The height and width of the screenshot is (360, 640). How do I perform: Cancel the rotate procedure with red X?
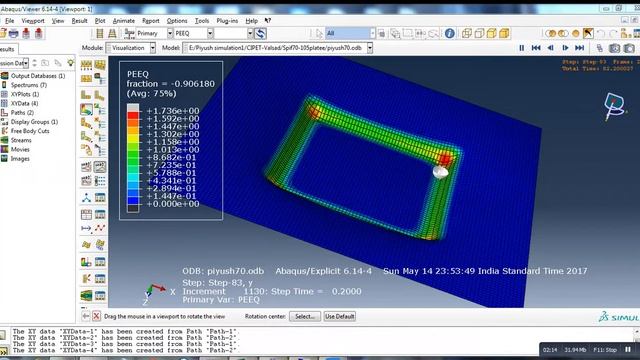click(96, 316)
